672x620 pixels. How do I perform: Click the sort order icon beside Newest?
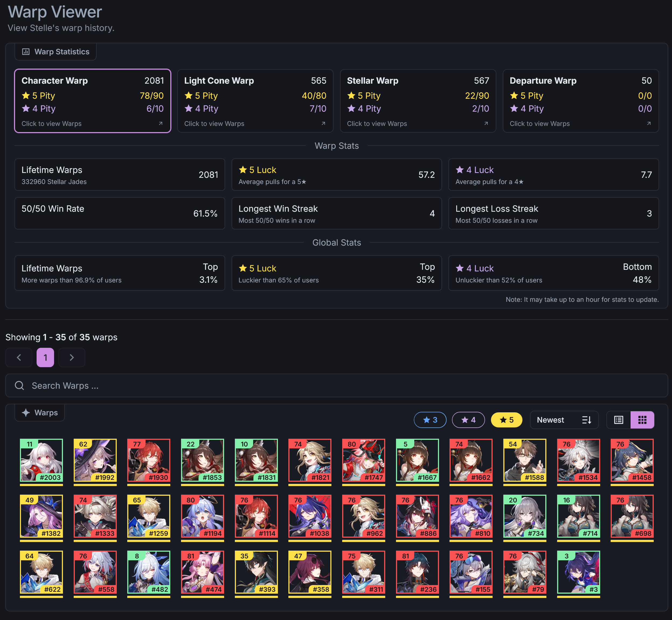click(586, 420)
